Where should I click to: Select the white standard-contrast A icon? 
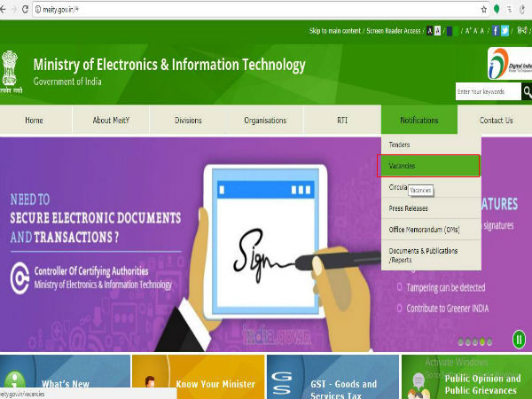(x=438, y=31)
